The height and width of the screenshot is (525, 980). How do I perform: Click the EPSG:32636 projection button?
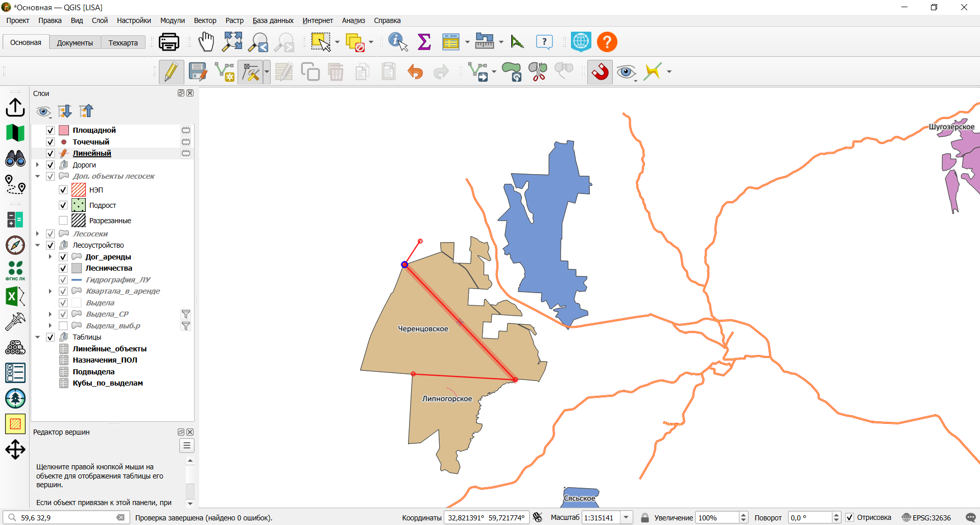tap(926, 517)
